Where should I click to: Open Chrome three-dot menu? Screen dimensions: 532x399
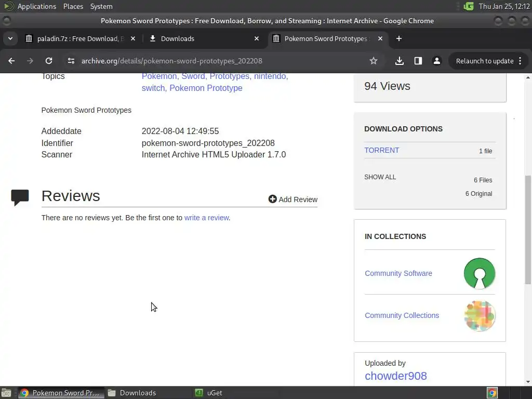(x=520, y=61)
